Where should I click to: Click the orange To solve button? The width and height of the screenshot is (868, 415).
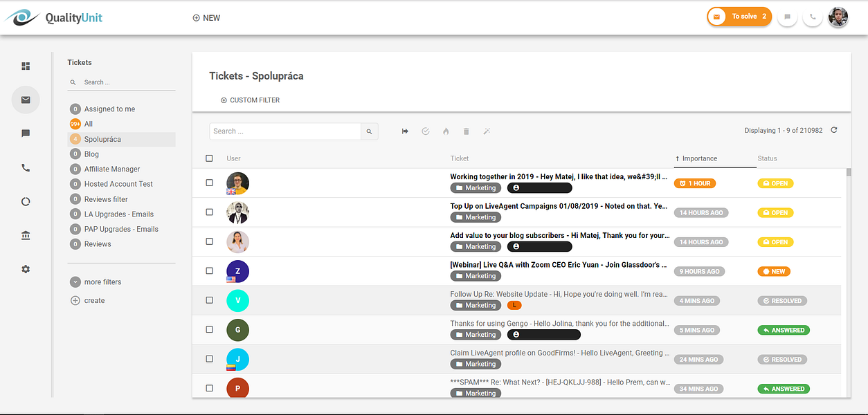tap(739, 16)
